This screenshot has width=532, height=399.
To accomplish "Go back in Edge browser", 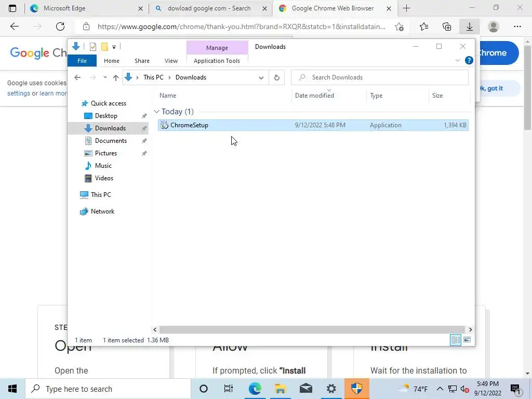I will click(x=14, y=26).
